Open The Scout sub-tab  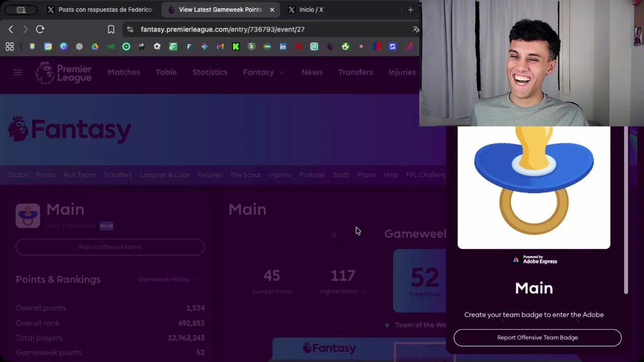pyautogui.click(x=246, y=175)
